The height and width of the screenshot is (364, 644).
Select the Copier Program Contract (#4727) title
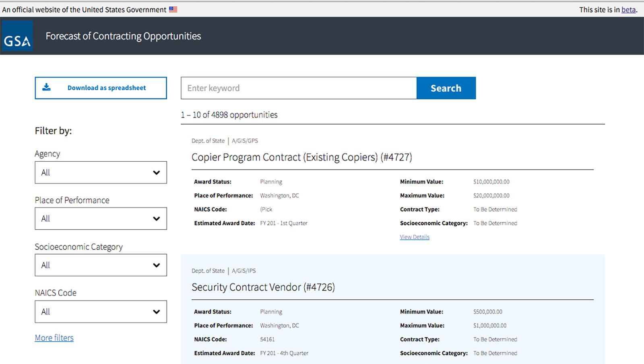pyautogui.click(x=301, y=157)
